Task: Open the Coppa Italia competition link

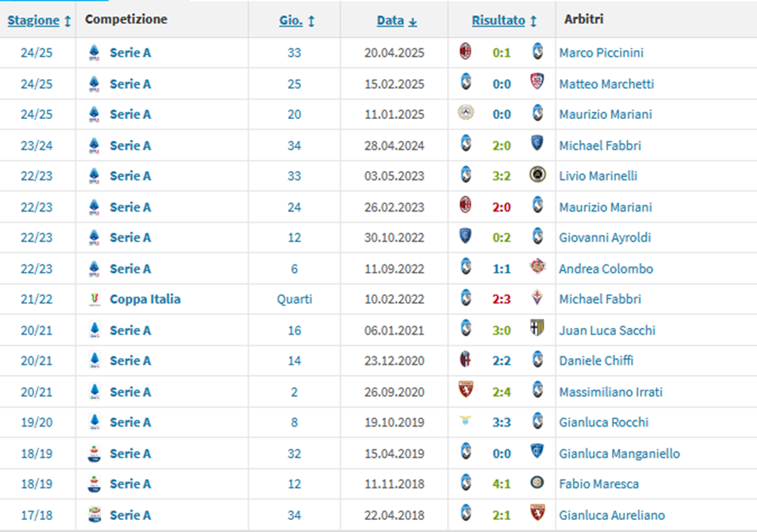Action: pos(145,299)
